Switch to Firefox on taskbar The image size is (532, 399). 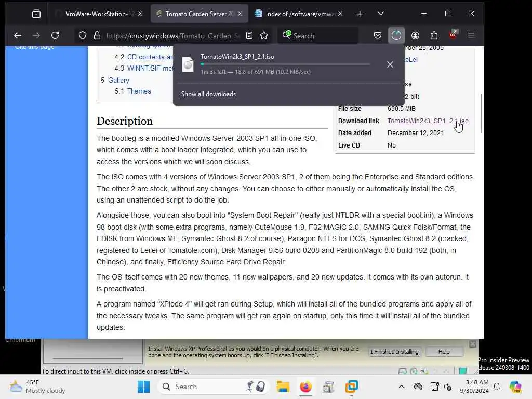click(305, 387)
